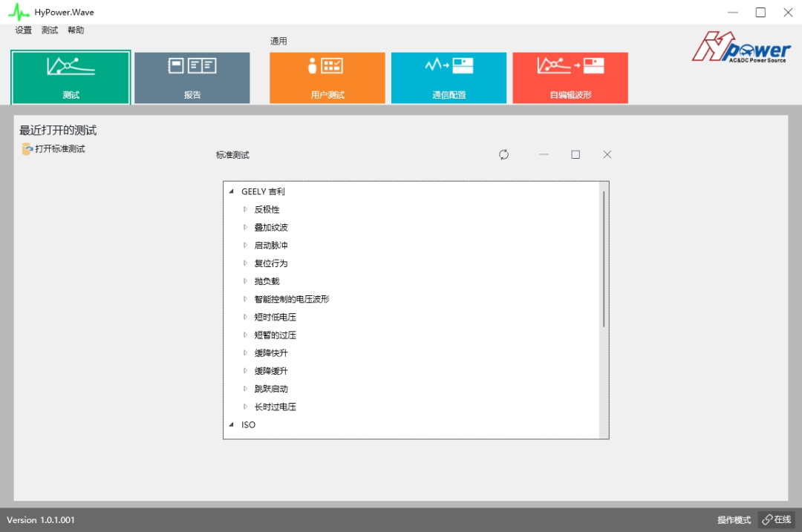
Task: Expand the 复位行为 node
Action: [245, 263]
